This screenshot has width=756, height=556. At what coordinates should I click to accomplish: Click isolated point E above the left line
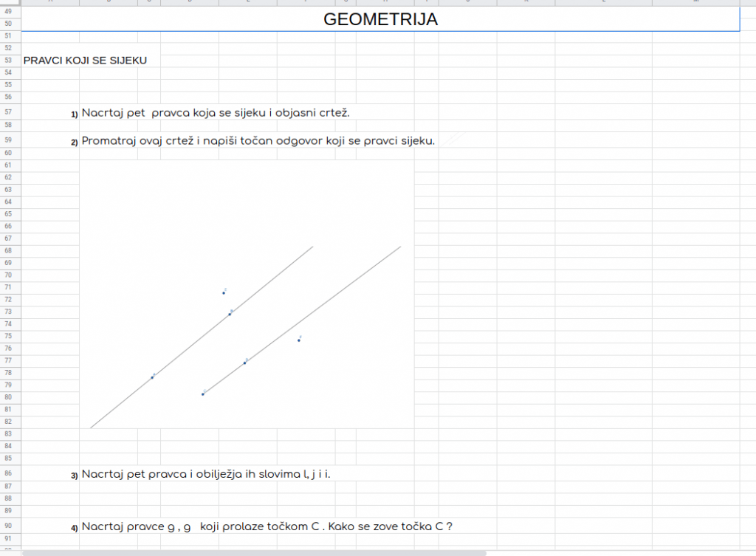click(224, 293)
